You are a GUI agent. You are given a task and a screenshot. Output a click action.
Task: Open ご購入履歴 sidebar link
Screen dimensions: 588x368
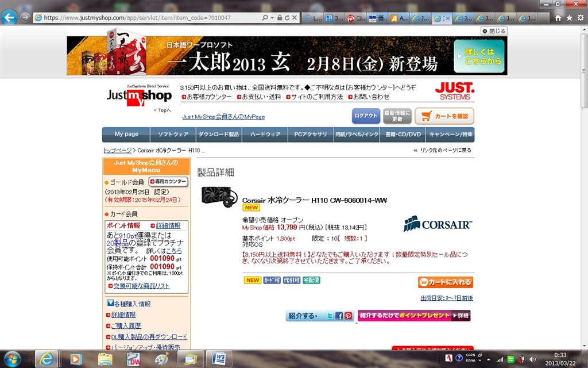[x=126, y=326]
